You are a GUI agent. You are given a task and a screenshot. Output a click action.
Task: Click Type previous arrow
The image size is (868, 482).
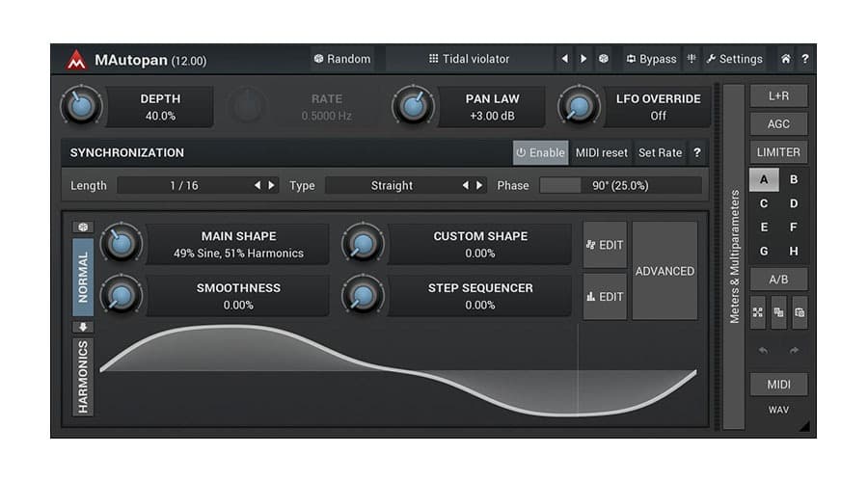[466, 185]
